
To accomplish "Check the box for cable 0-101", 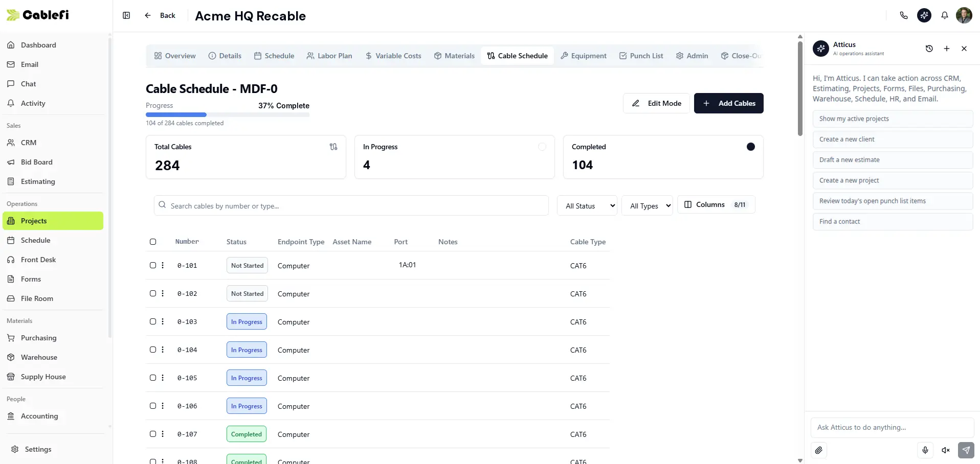I will coord(153,265).
